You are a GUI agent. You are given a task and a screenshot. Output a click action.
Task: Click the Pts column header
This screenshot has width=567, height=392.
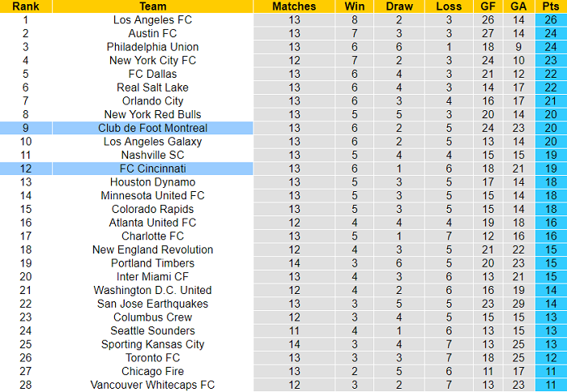(549, 6)
